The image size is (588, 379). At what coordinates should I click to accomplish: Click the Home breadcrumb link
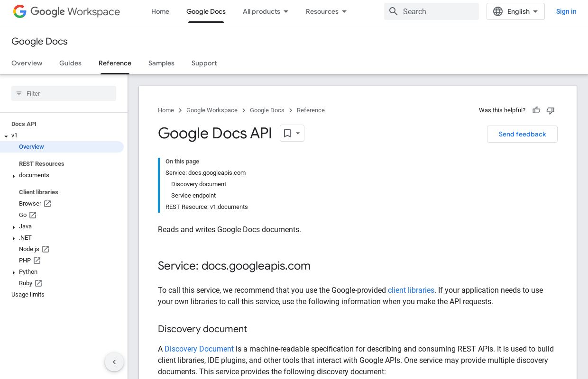pos(166,110)
